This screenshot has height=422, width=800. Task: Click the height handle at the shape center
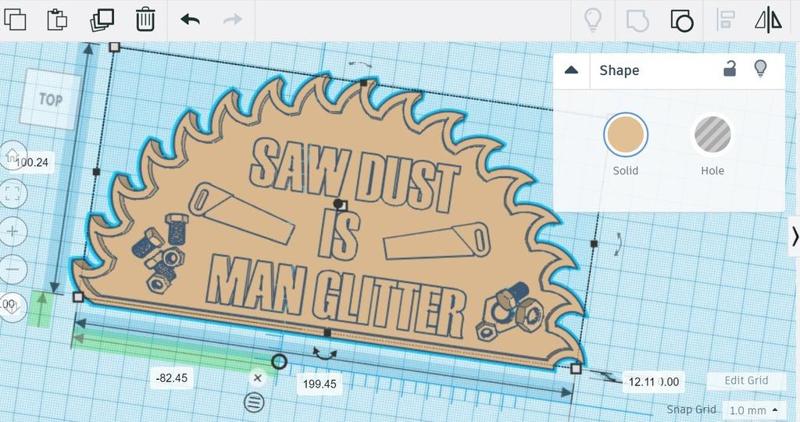343,206
